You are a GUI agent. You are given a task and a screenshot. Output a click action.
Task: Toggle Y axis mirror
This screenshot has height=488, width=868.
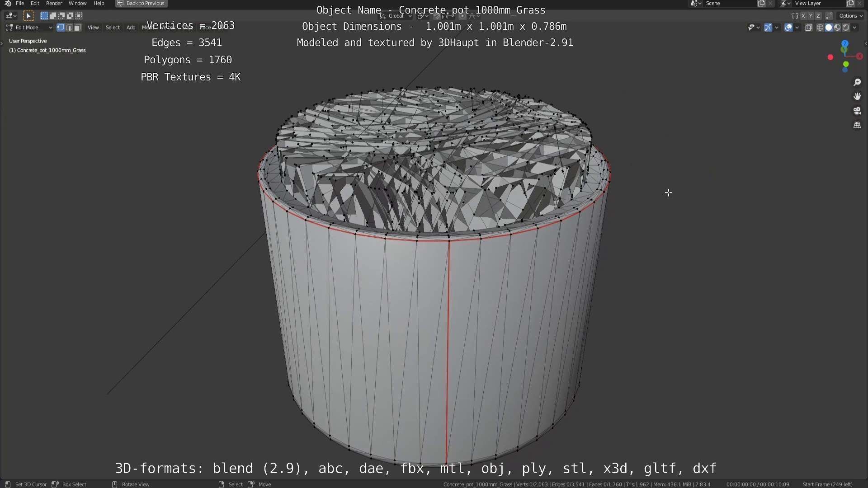[x=810, y=16]
